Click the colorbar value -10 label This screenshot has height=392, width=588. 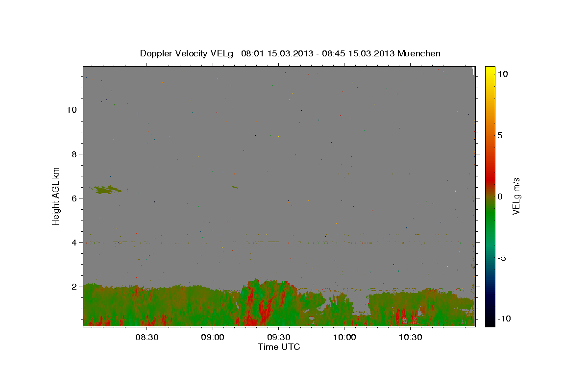[x=504, y=319]
